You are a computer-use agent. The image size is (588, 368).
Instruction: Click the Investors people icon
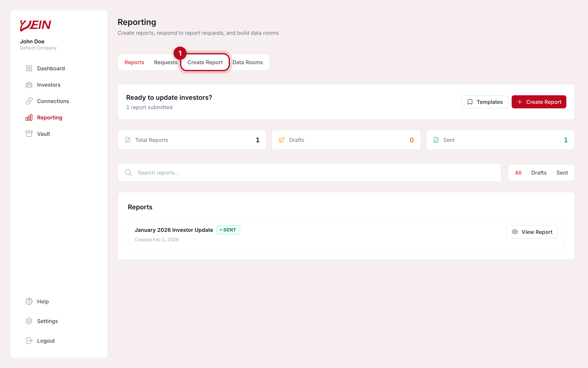coord(29,85)
